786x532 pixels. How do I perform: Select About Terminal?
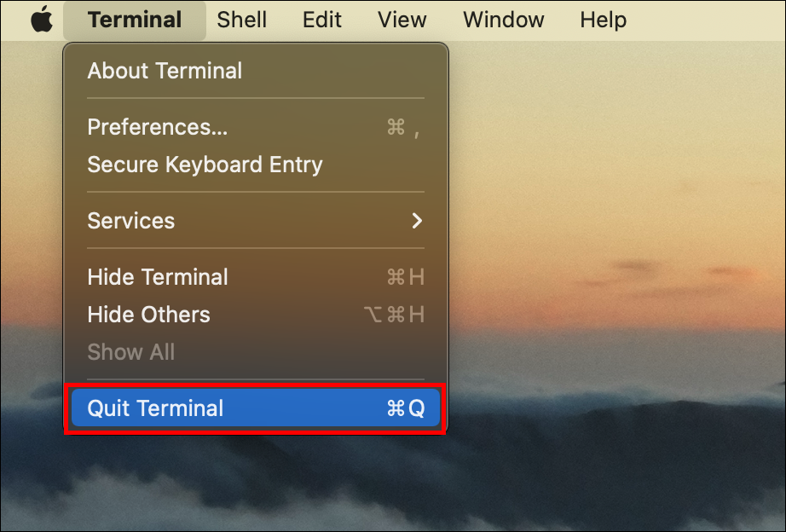coord(165,71)
